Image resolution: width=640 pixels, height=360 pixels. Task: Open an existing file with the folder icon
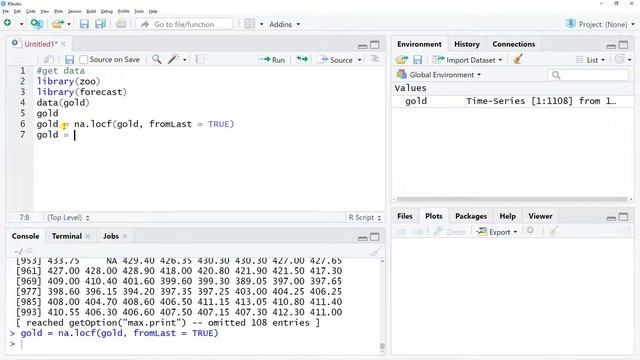[58, 24]
